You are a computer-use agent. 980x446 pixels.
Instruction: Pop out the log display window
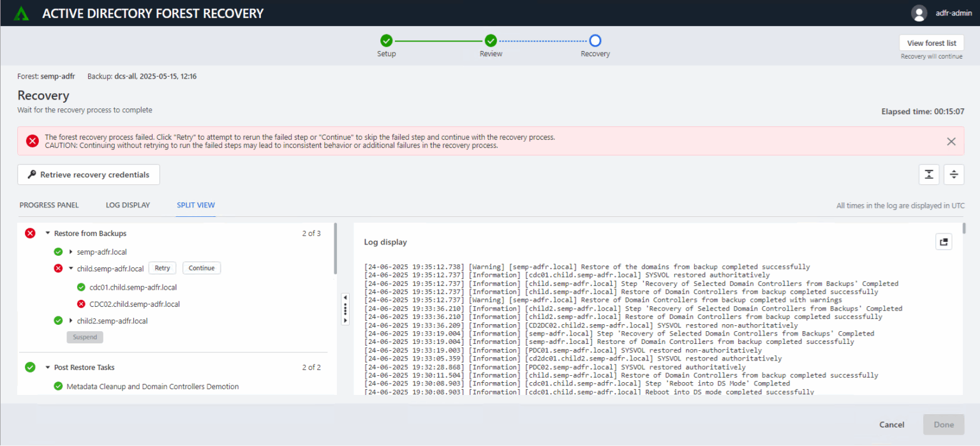point(943,242)
